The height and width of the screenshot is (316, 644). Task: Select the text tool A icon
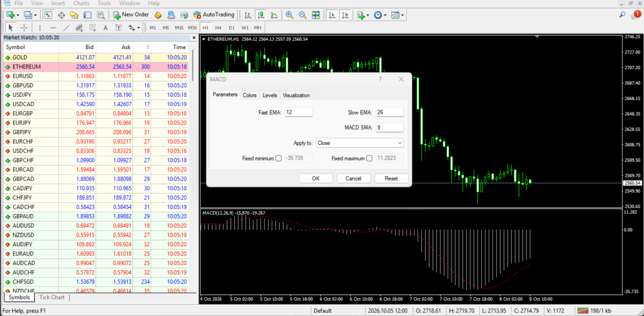click(105, 28)
